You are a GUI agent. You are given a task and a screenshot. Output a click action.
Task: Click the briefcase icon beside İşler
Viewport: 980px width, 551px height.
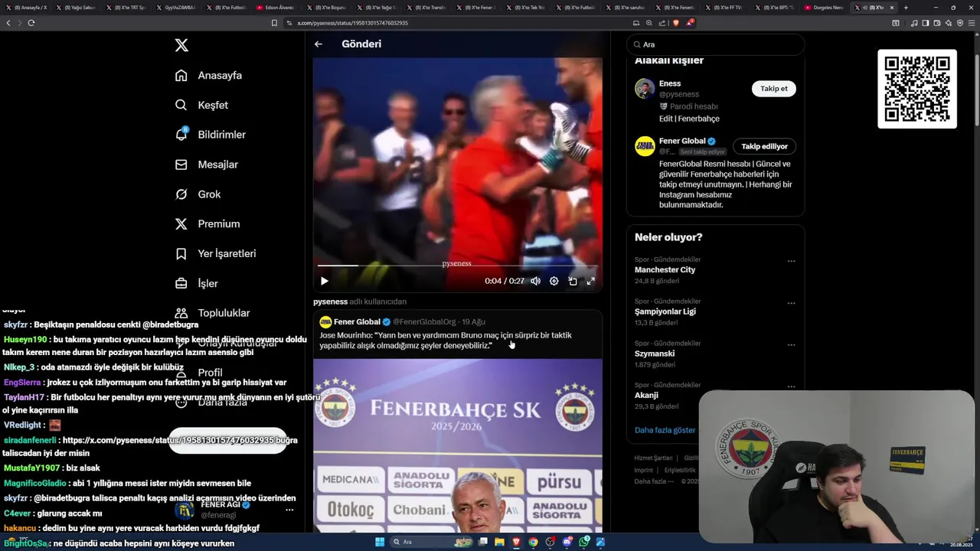point(181,283)
